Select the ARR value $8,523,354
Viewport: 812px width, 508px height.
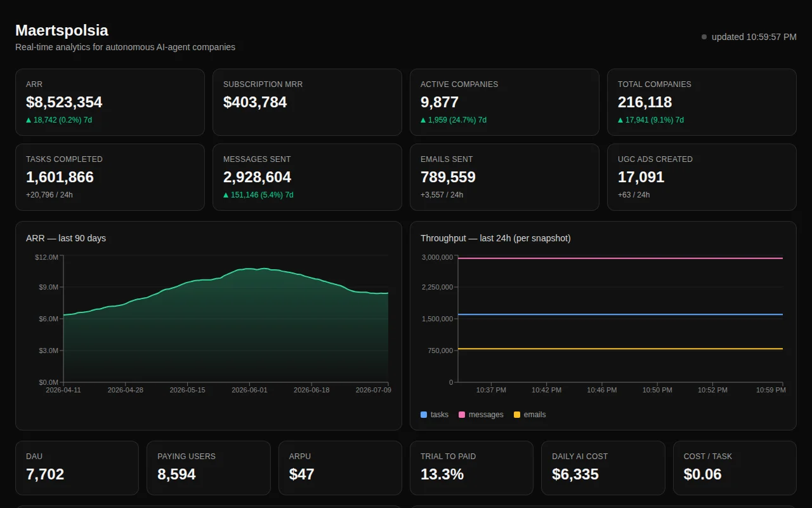click(x=64, y=102)
